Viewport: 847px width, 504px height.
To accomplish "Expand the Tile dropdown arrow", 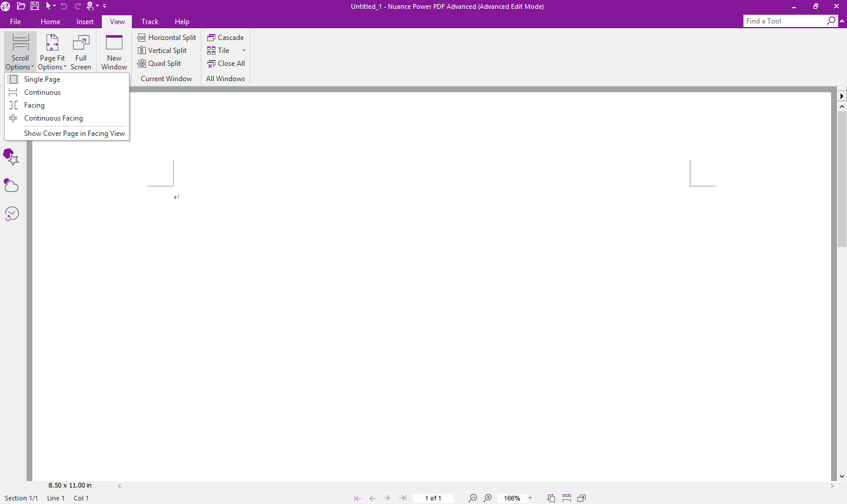I will coord(244,51).
